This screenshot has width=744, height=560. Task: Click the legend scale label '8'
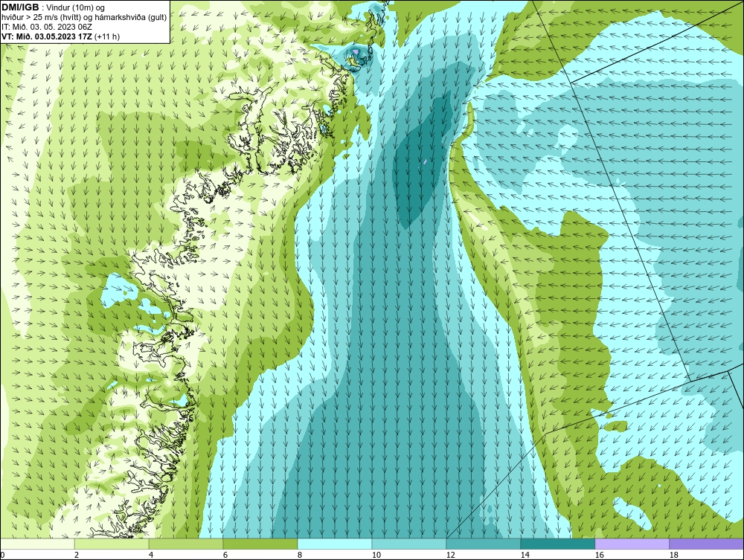click(x=299, y=555)
